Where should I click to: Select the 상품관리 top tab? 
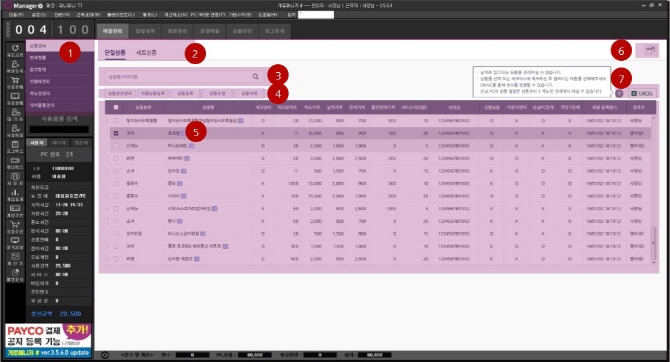tap(242, 31)
